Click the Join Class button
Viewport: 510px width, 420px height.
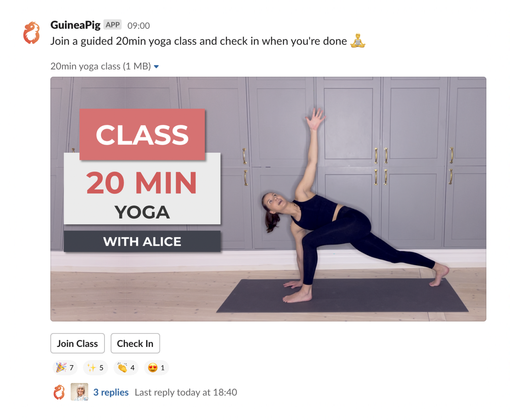(x=77, y=343)
